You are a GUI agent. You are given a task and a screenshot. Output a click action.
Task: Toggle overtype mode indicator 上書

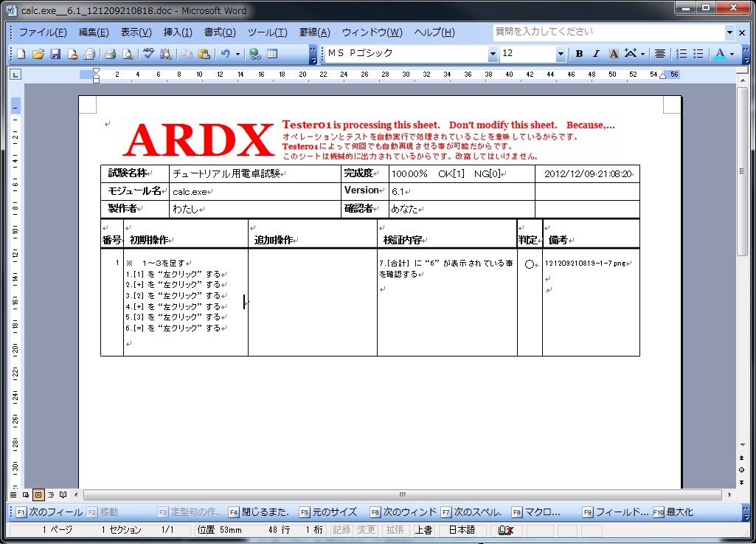[424, 530]
